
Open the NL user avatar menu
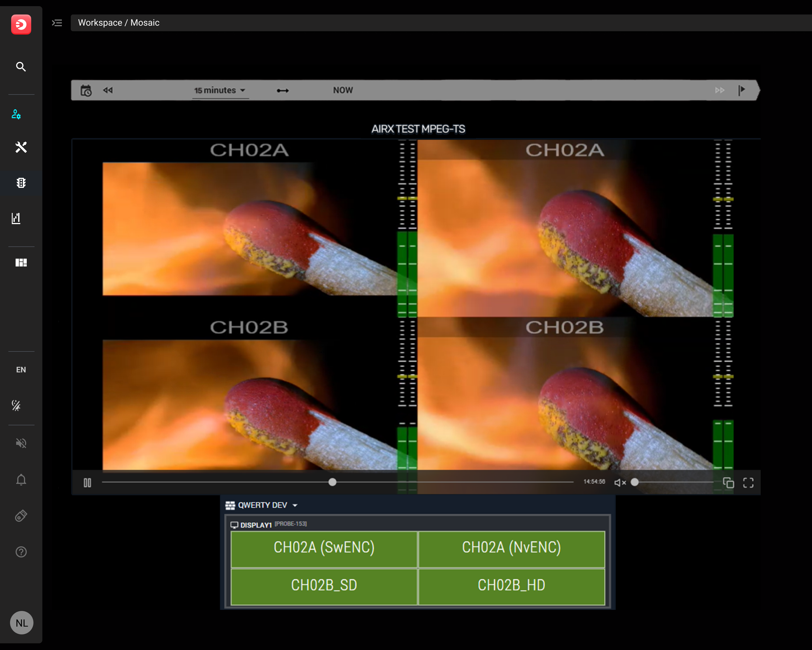[x=21, y=623]
